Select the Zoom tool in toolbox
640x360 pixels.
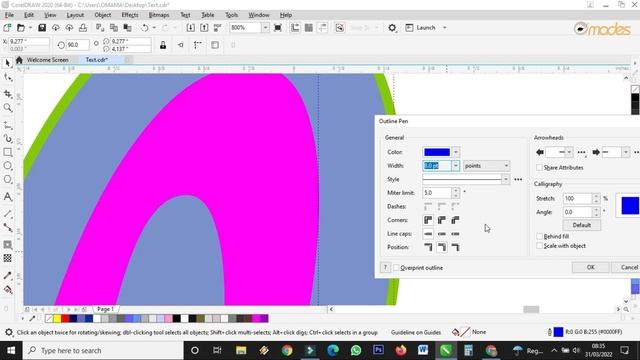(x=7, y=107)
